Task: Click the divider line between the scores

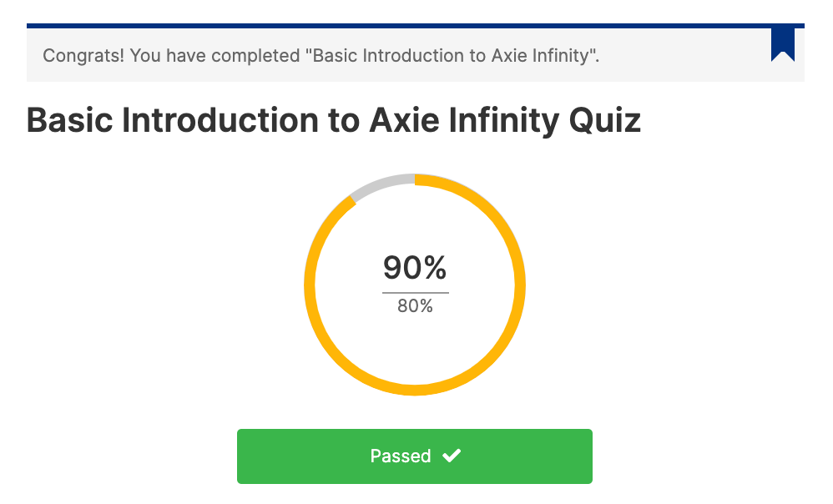Action: click(415, 293)
